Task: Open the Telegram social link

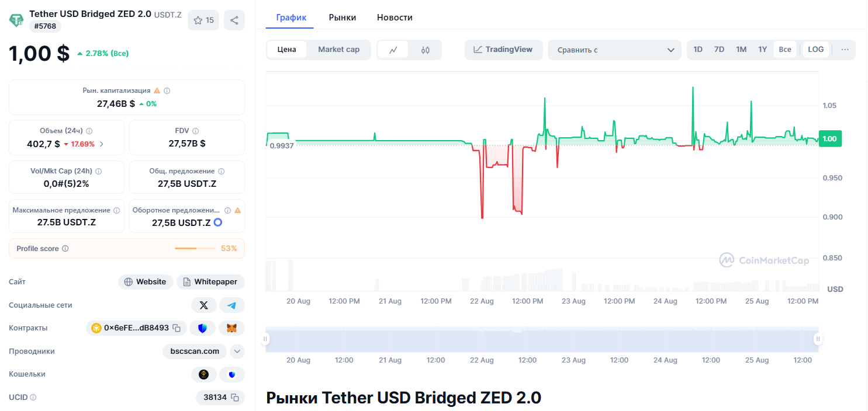Action: click(x=232, y=305)
